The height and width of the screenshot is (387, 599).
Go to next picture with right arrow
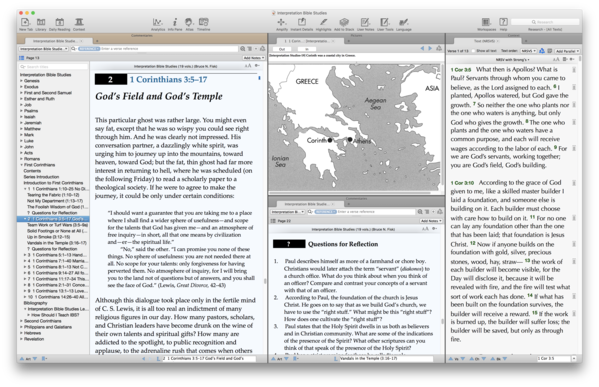[x=430, y=49]
